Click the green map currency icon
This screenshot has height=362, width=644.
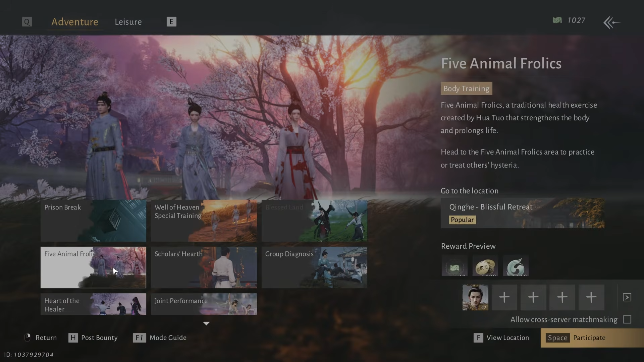[x=557, y=20]
